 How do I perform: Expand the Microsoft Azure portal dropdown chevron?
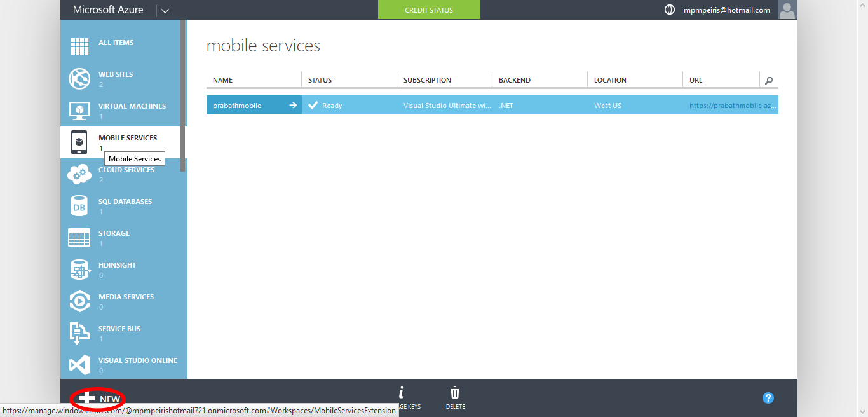click(x=165, y=10)
